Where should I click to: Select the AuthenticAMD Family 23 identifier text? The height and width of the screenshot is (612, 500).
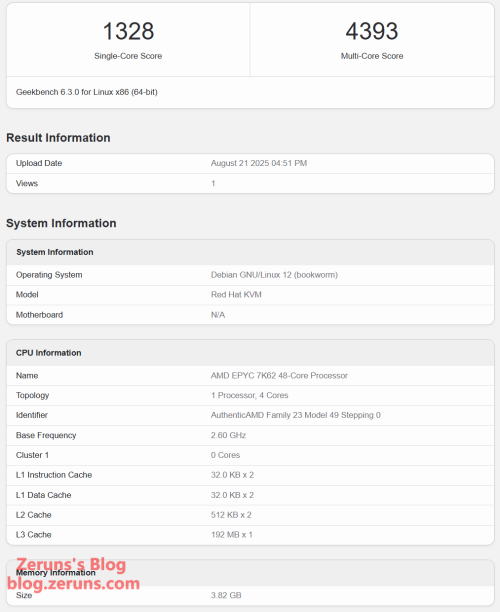pos(295,415)
